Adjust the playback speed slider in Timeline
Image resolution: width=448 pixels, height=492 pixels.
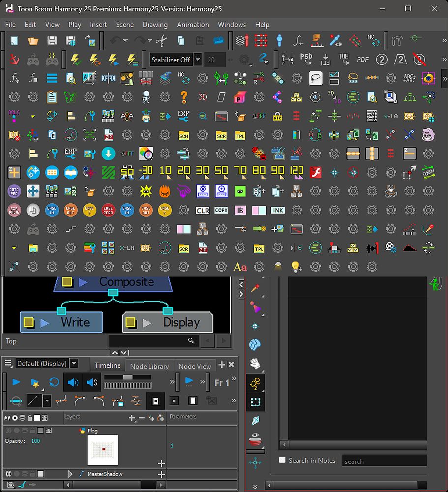(x=128, y=377)
